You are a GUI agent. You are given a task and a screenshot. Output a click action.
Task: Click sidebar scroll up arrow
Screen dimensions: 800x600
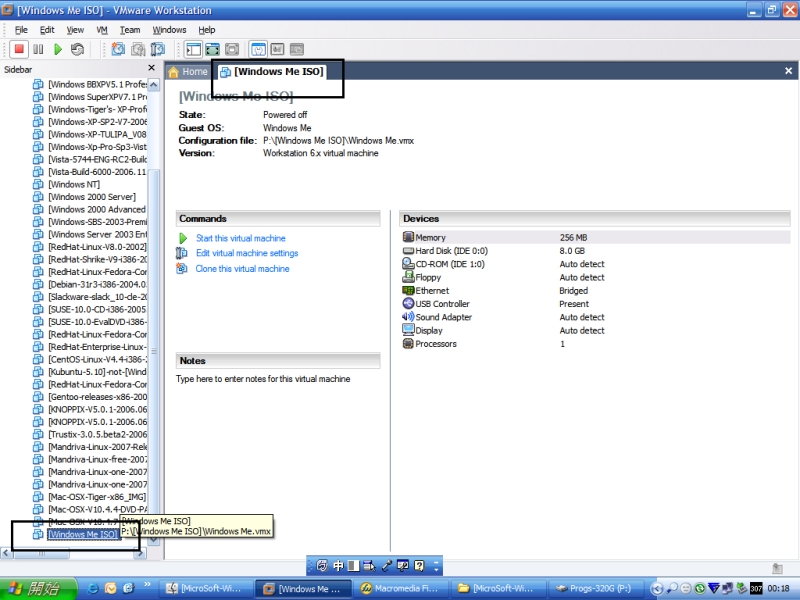(154, 84)
